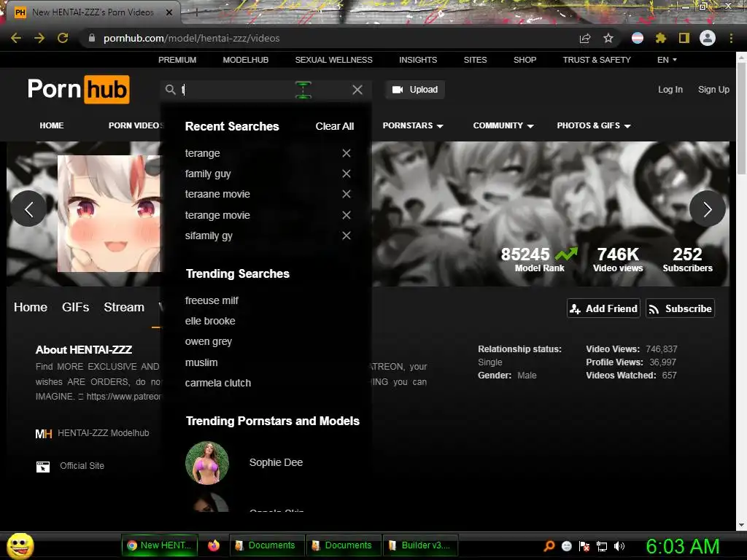This screenshot has width=747, height=560.
Task: Open the speaker volume tray icon
Action: click(x=619, y=546)
